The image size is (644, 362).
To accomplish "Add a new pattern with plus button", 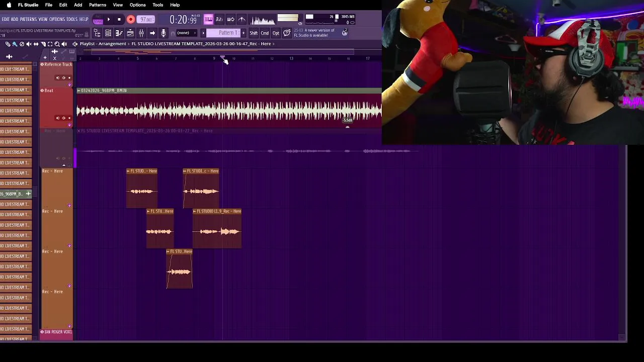I will [244, 33].
